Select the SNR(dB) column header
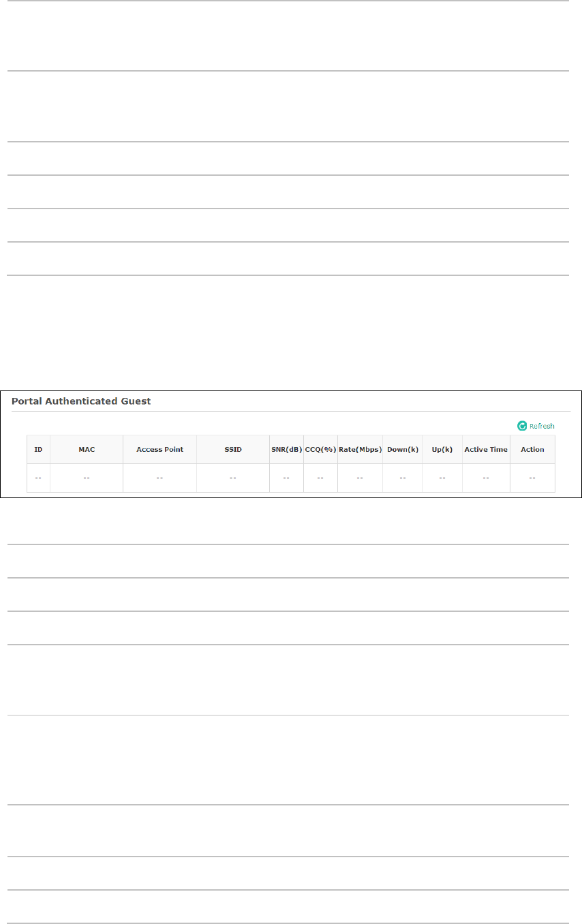Screen dimensions: 582x924 (x=287, y=450)
